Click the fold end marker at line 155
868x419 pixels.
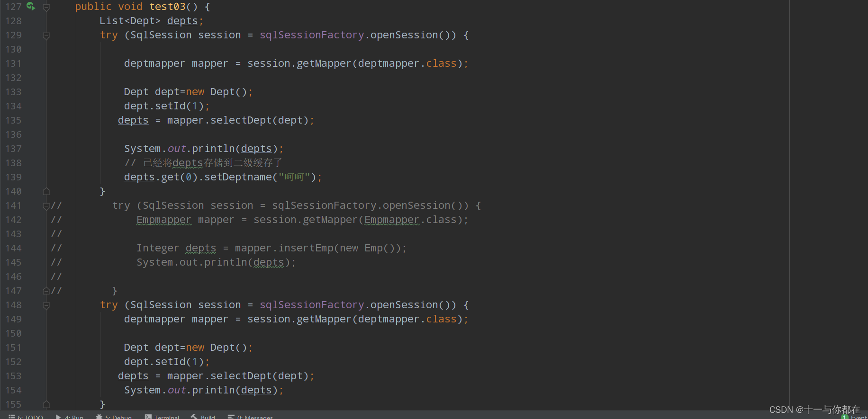point(46,404)
